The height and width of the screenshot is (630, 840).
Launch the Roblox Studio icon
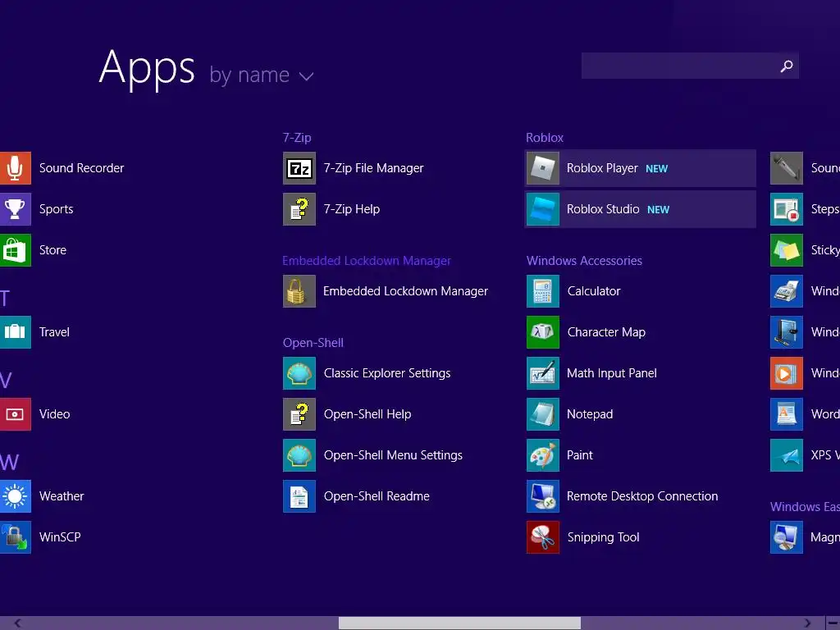tap(543, 209)
